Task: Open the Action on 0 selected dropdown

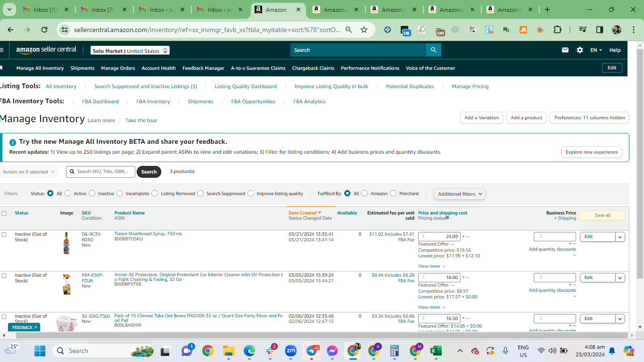Action: (x=29, y=172)
